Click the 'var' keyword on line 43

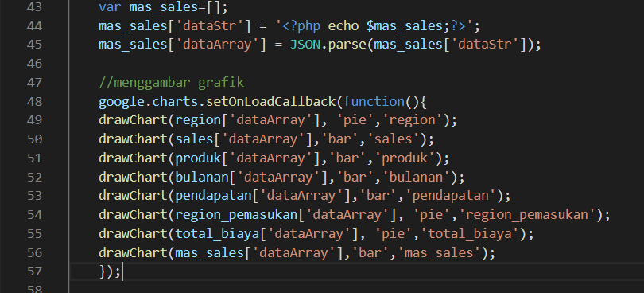coord(110,7)
